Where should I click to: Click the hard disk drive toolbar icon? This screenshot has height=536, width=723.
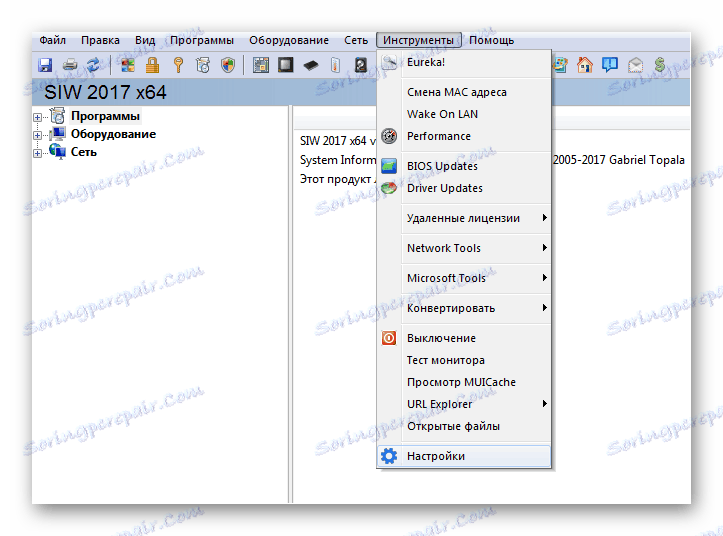tap(361, 65)
